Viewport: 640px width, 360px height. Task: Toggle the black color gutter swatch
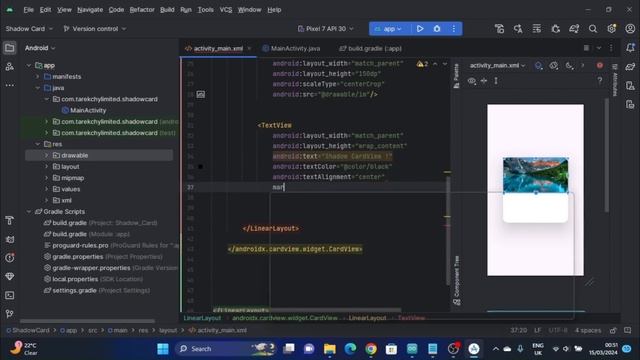200,167
